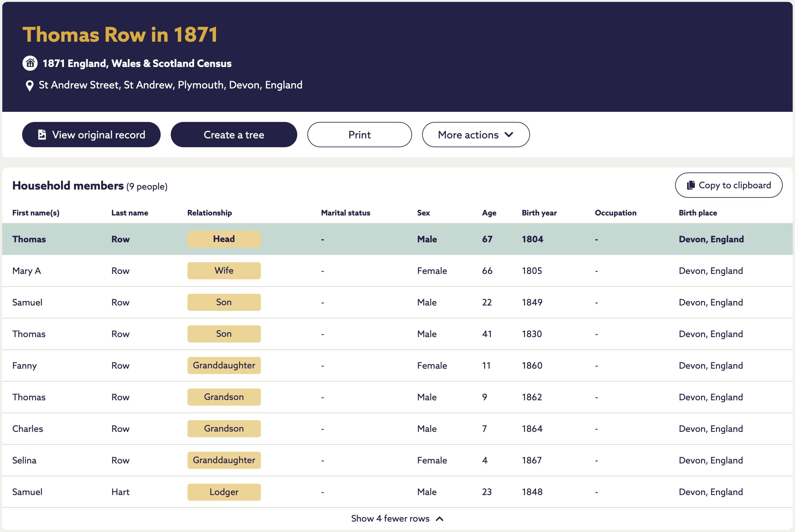Select the 1871 England, Wales & Scotland Census link
The height and width of the screenshot is (532, 795).
tap(137, 63)
